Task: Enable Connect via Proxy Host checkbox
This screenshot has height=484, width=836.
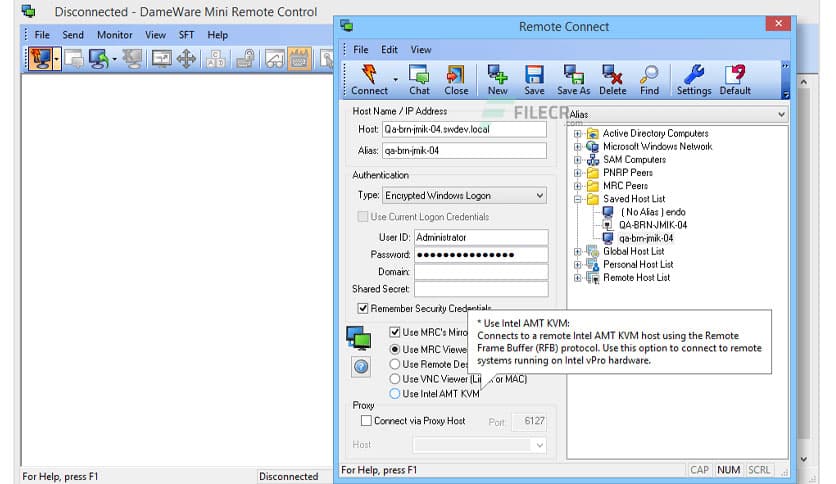Action: [366, 421]
